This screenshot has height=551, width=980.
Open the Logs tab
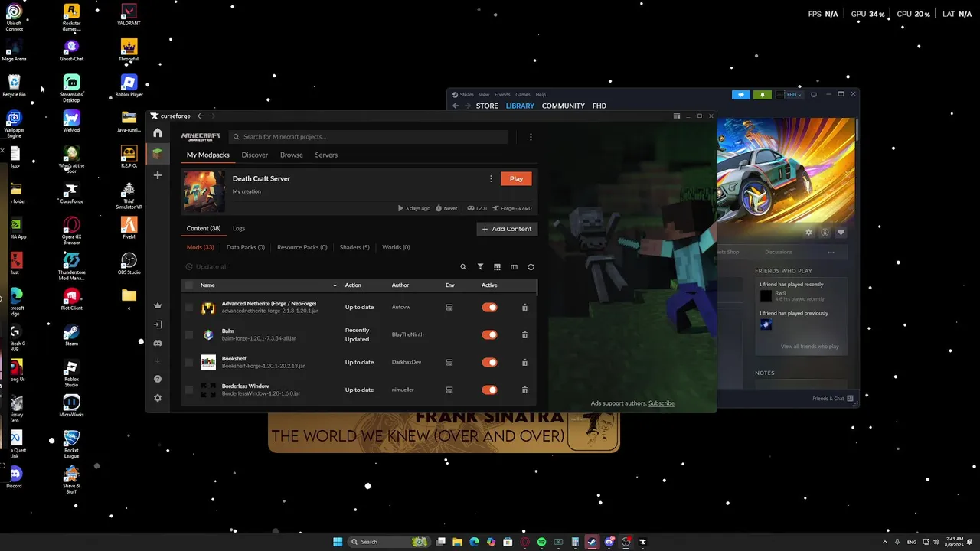click(239, 229)
